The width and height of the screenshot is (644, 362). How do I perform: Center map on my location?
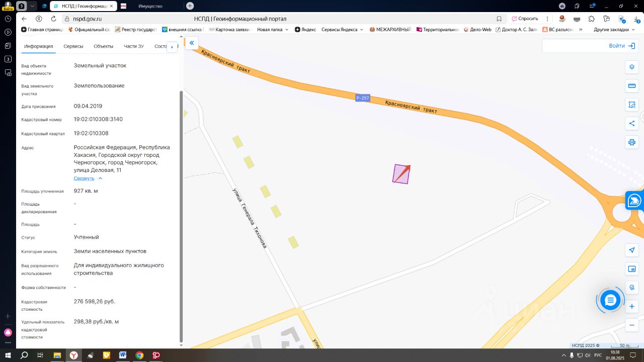[x=632, y=250]
